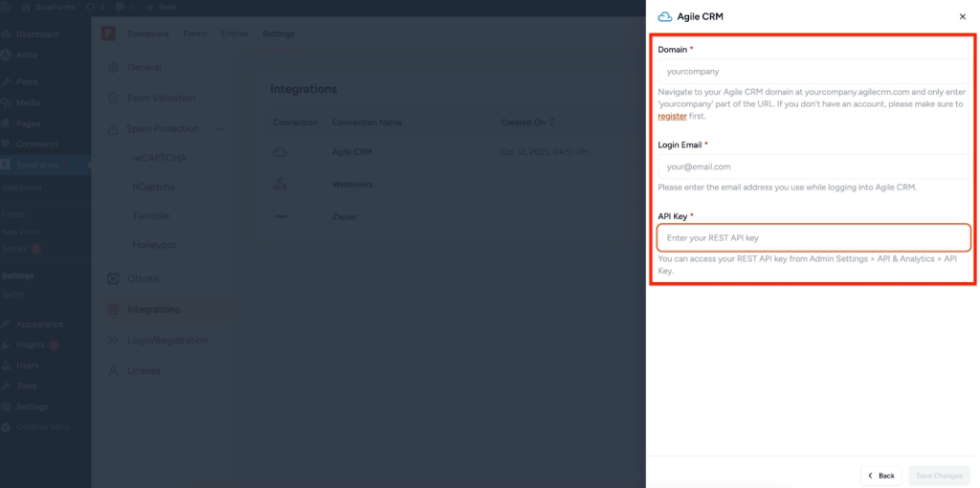Open Entries submenu in sidebar
This screenshot has height=488, width=980.
[14, 249]
